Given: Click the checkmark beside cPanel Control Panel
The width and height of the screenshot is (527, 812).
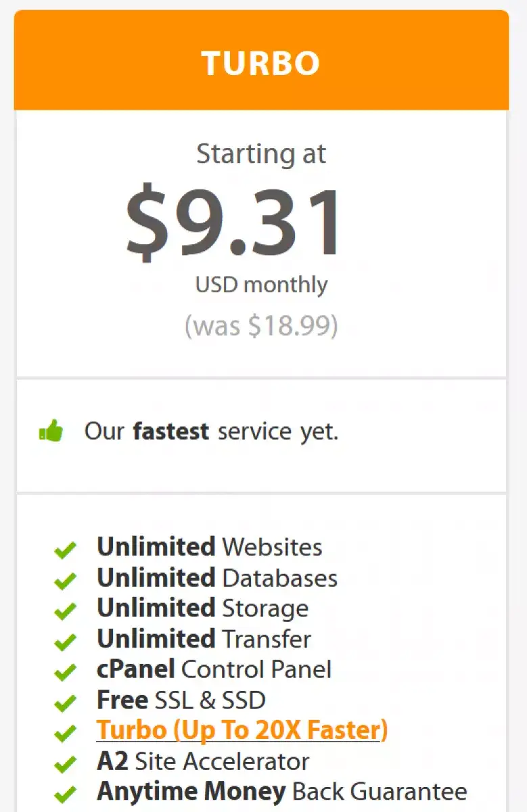Looking at the screenshot, I should (65, 673).
